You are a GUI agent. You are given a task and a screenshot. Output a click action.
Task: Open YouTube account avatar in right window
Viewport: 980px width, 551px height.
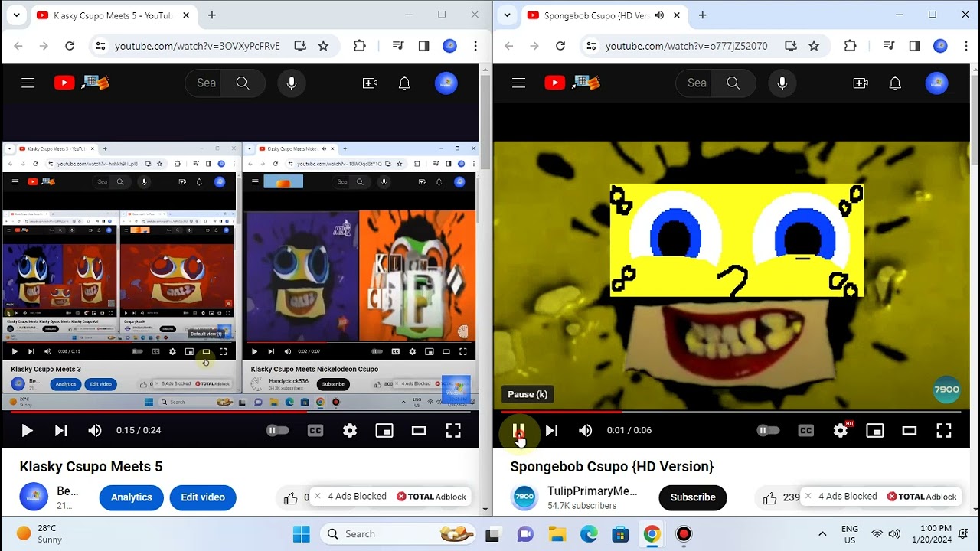[x=937, y=83]
